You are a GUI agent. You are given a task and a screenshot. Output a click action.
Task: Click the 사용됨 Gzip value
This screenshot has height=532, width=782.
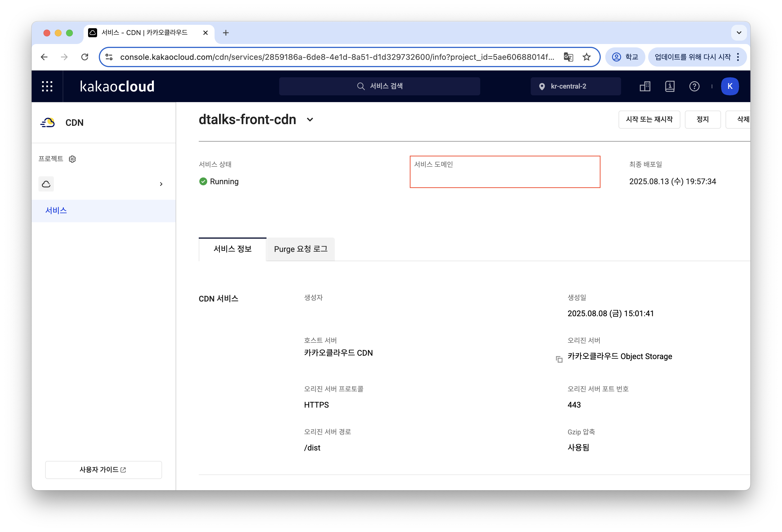(578, 448)
